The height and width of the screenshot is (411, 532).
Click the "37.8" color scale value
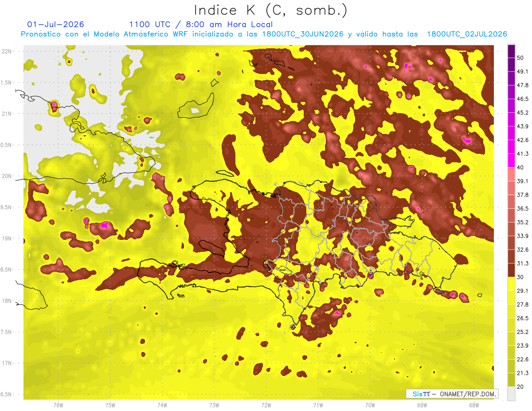(523, 195)
